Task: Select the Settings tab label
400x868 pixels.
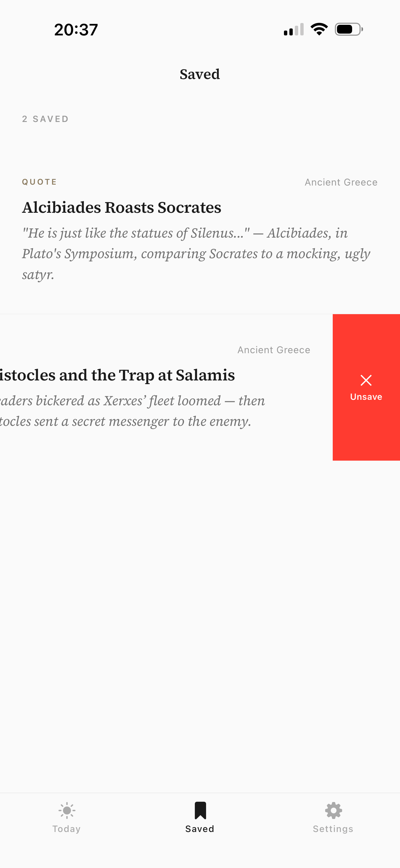Action: [x=333, y=829]
